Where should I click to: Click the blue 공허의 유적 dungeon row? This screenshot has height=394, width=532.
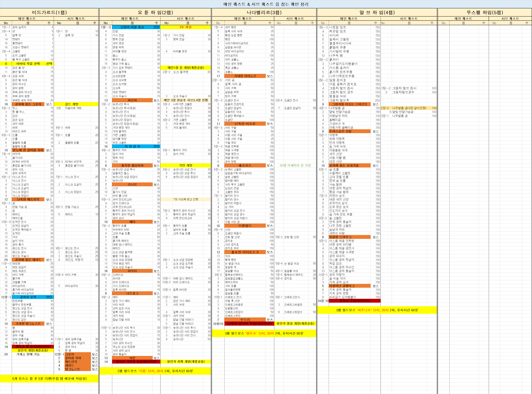coord(28,297)
